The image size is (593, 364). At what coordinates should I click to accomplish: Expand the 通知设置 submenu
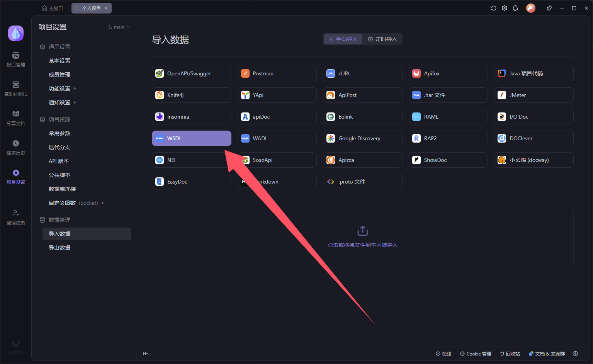point(62,102)
